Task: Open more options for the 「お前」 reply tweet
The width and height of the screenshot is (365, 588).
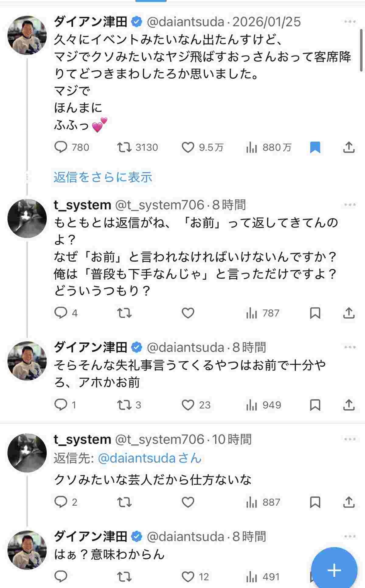Action: 350,205
